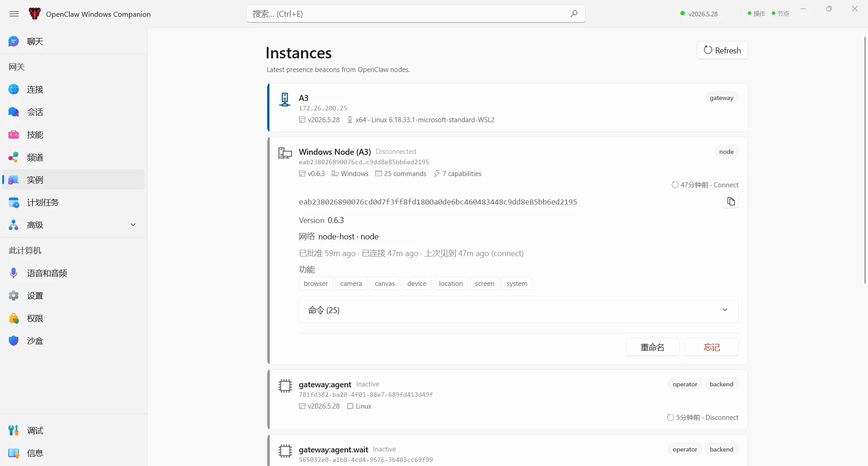868x466 pixels.
Task: Click 重命名 rename button
Action: tap(653, 347)
